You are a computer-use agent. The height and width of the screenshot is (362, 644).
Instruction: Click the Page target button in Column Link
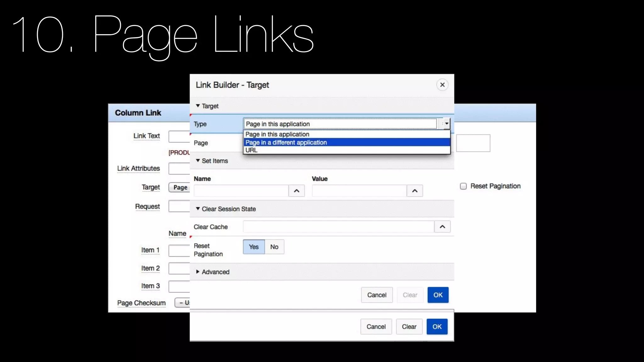(180, 187)
